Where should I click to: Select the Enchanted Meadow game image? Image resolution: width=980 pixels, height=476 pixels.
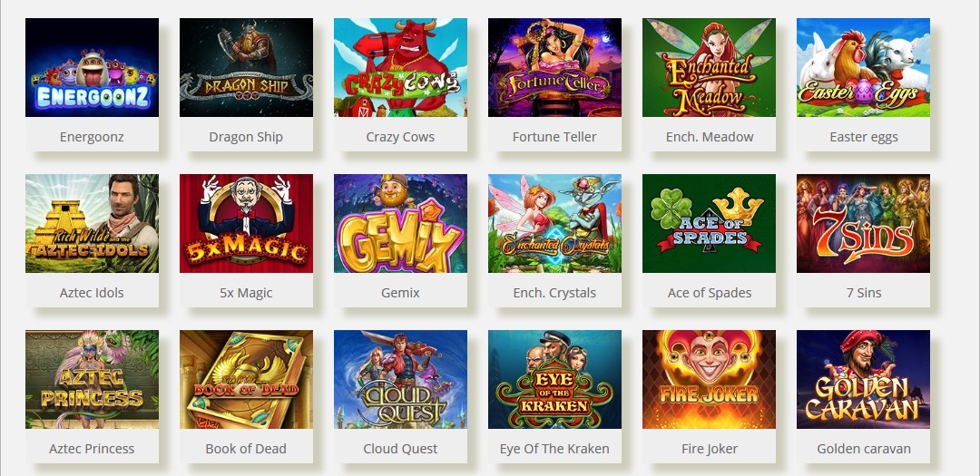pos(709,67)
